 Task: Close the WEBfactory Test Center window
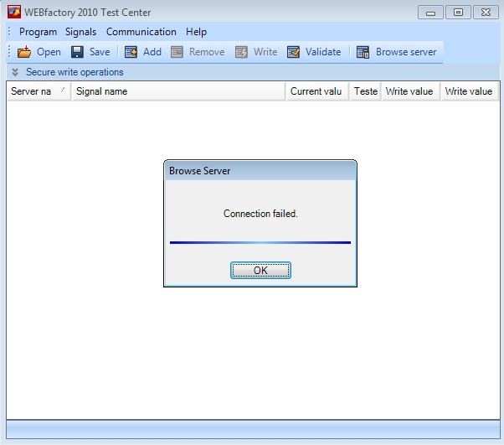(x=486, y=13)
